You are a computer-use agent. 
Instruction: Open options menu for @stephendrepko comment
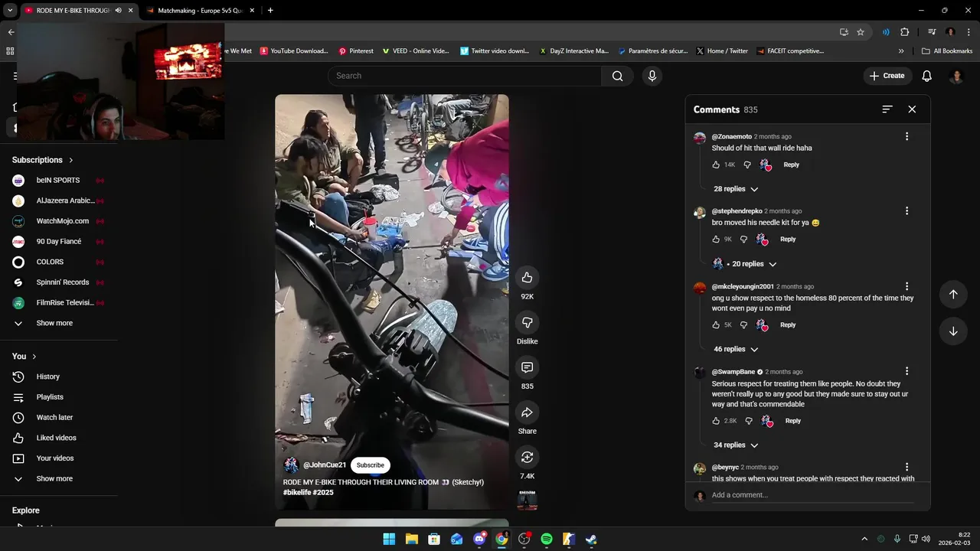click(907, 210)
